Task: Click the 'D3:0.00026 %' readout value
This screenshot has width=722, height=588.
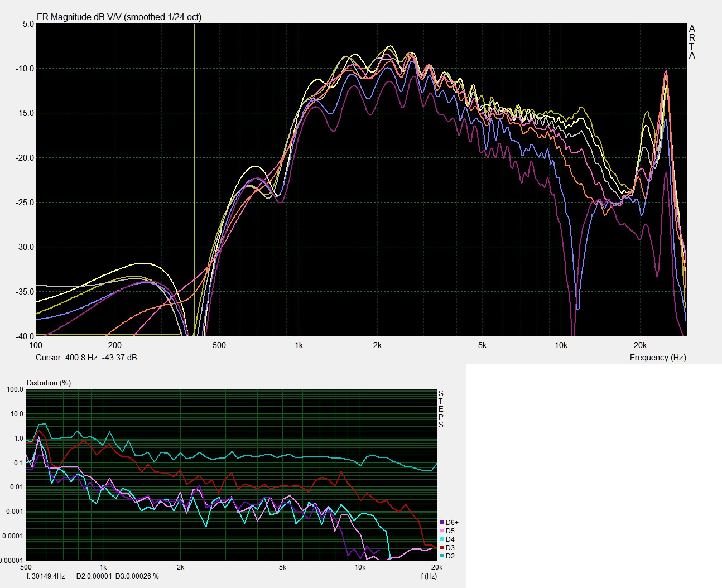Action: coord(137,576)
